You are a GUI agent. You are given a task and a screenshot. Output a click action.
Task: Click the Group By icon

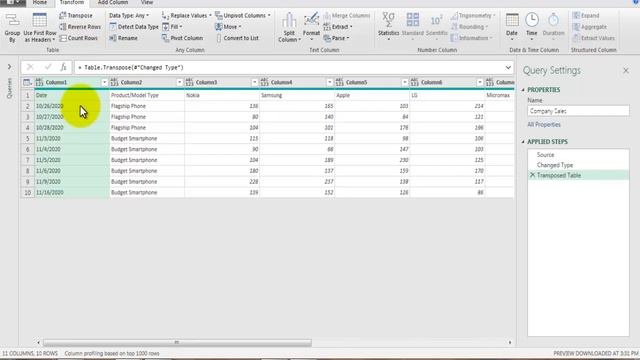[x=12, y=20]
